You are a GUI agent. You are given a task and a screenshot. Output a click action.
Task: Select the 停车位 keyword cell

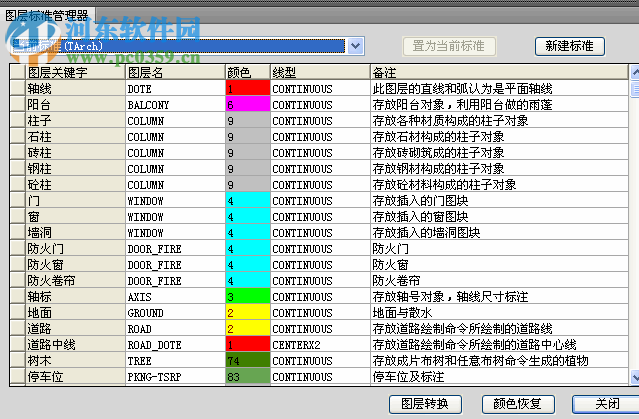[x=75, y=377]
